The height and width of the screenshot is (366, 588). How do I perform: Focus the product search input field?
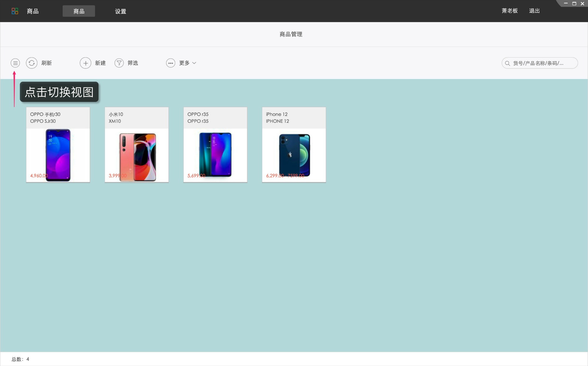542,63
